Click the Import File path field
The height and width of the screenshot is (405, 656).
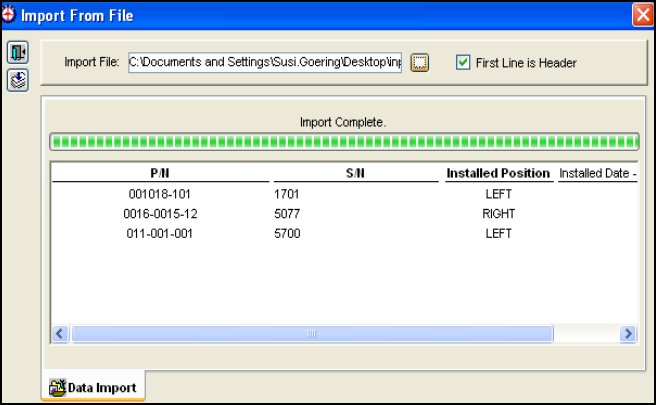coord(265,62)
